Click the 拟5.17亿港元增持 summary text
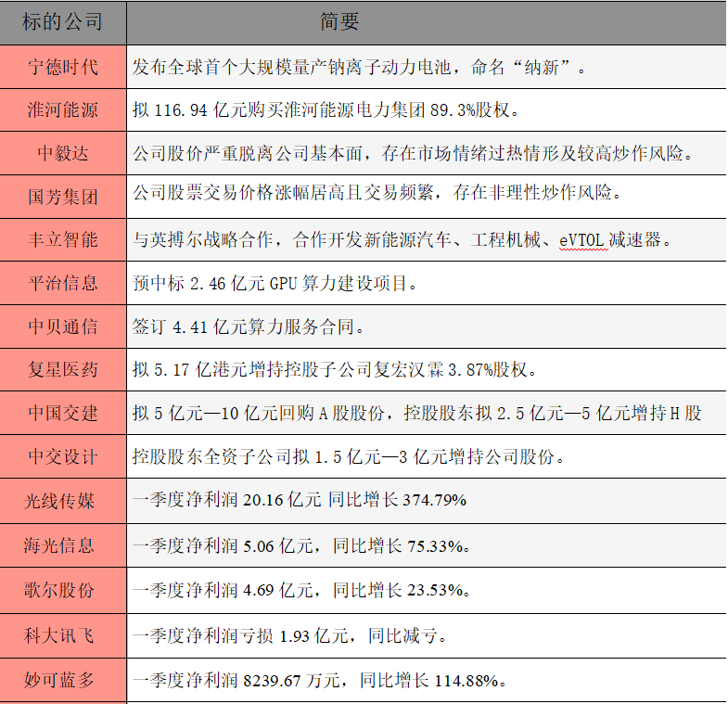 334,370
